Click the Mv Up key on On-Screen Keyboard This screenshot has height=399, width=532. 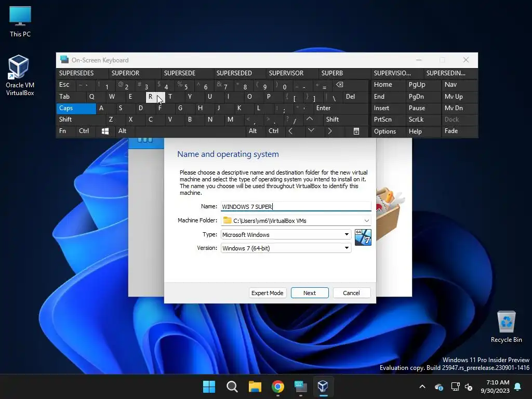[x=459, y=97]
